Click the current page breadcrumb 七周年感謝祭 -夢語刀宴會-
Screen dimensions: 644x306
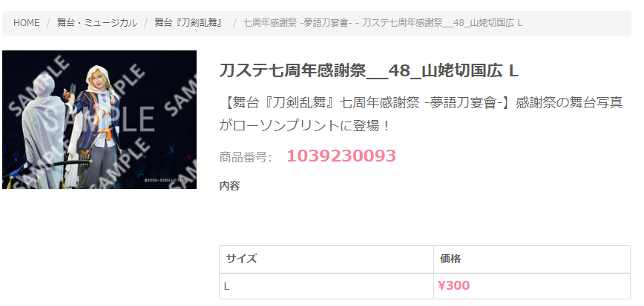383,23
